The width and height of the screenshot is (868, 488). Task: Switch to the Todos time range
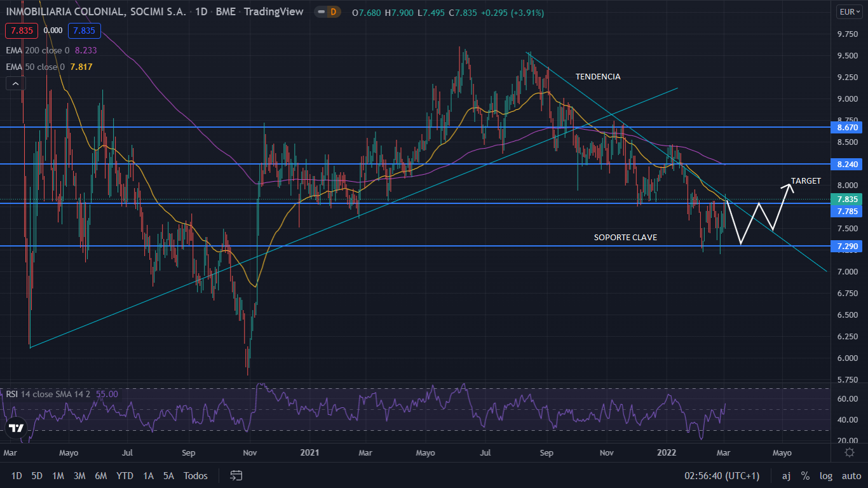(195, 475)
